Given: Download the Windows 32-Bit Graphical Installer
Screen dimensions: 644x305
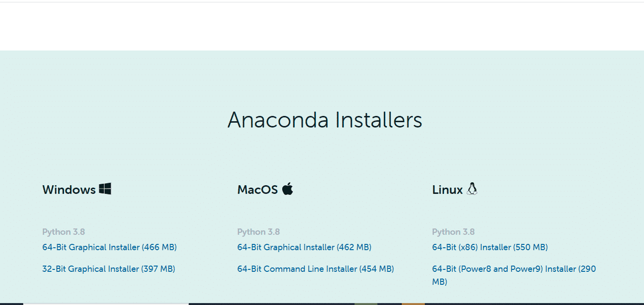Looking at the screenshot, I should point(109,268).
